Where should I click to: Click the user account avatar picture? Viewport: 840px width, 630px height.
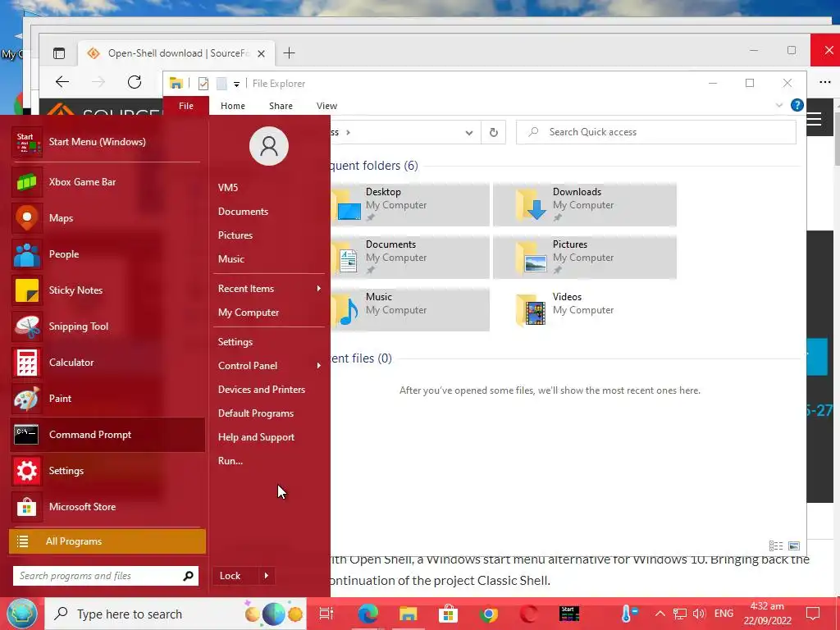click(x=269, y=146)
